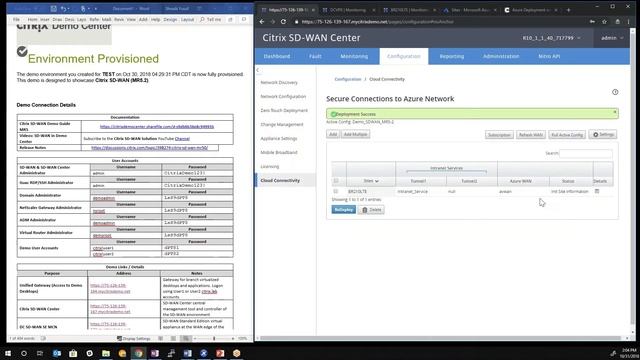Switch to Chrome in the taskbar
This screenshot has height=360, width=640.
(x=138, y=353)
